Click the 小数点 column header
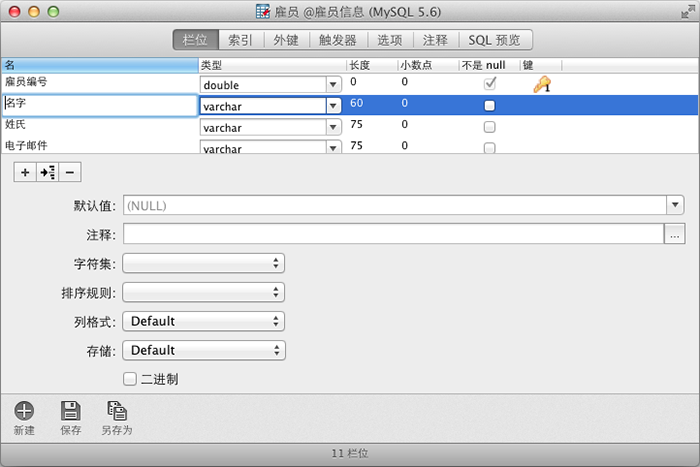700x467 pixels. pos(428,65)
